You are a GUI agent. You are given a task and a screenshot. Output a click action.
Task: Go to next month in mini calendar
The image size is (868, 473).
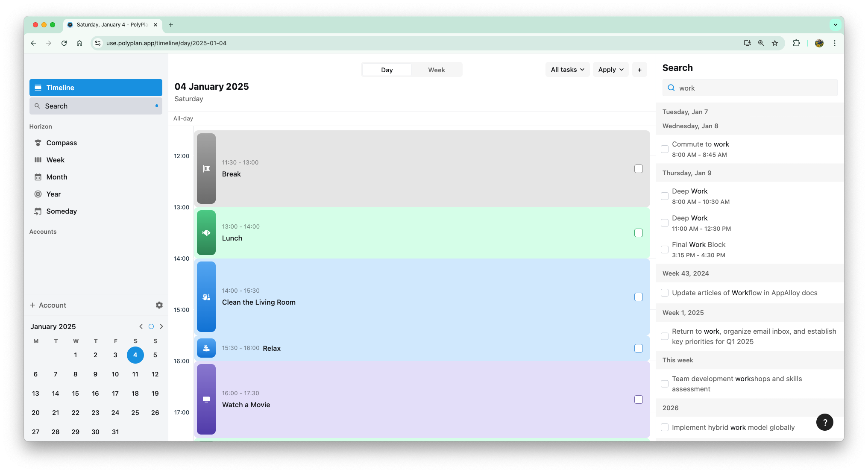point(161,326)
